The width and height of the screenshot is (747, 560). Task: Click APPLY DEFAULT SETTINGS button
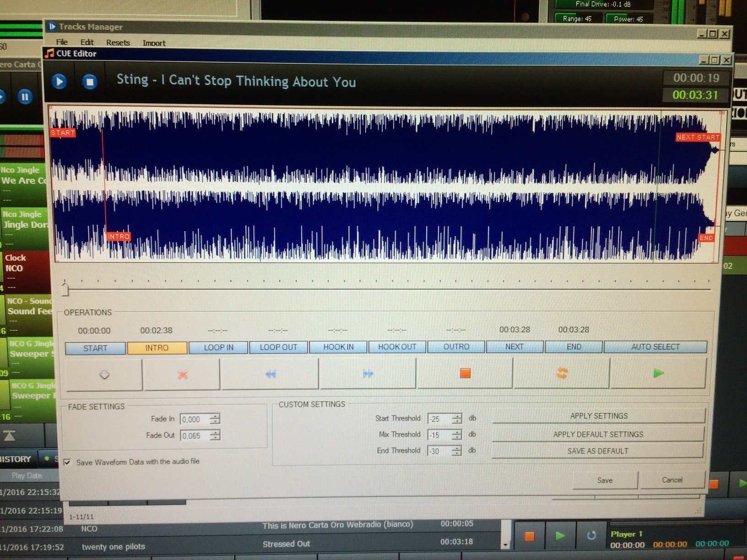click(x=598, y=434)
